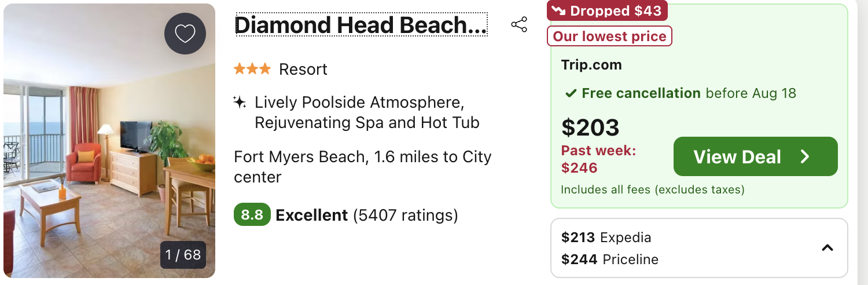The image size is (868, 285).
Task: Open the Diamond Head Beach hotel title
Action: 361,25
